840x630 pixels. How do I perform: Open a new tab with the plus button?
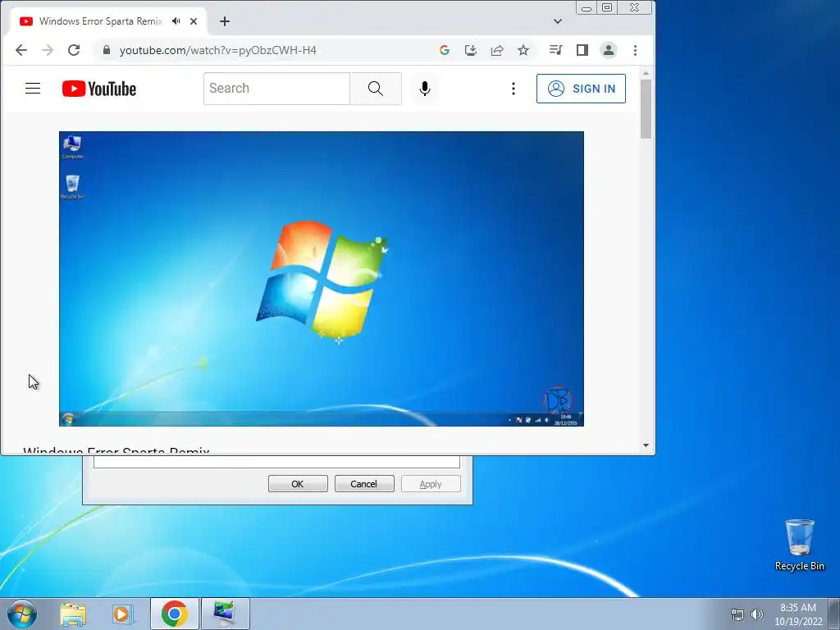pos(225,21)
